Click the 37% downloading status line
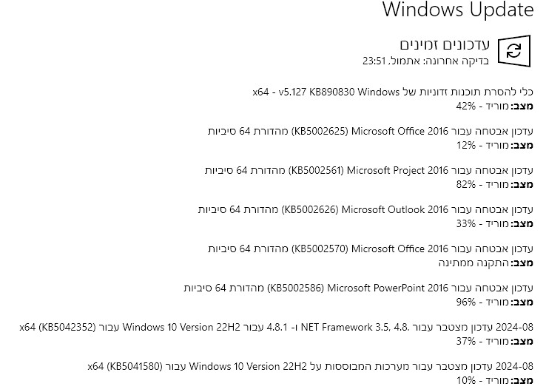Screen dimensions: 546x392 (x=494, y=341)
